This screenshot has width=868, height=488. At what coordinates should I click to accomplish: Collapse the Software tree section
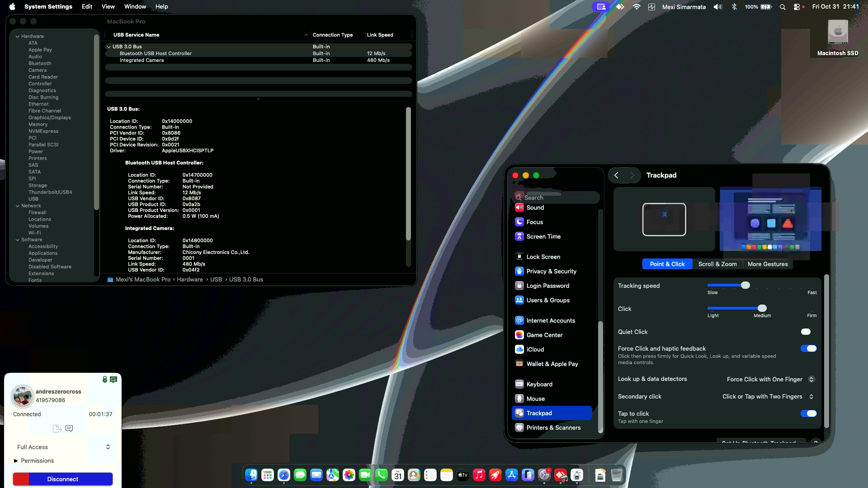pos(17,239)
